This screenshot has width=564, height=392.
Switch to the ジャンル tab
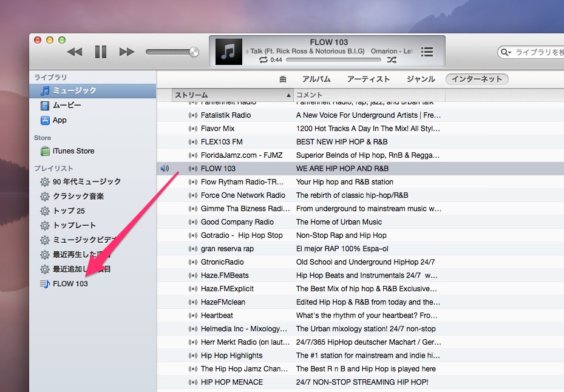[421, 79]
